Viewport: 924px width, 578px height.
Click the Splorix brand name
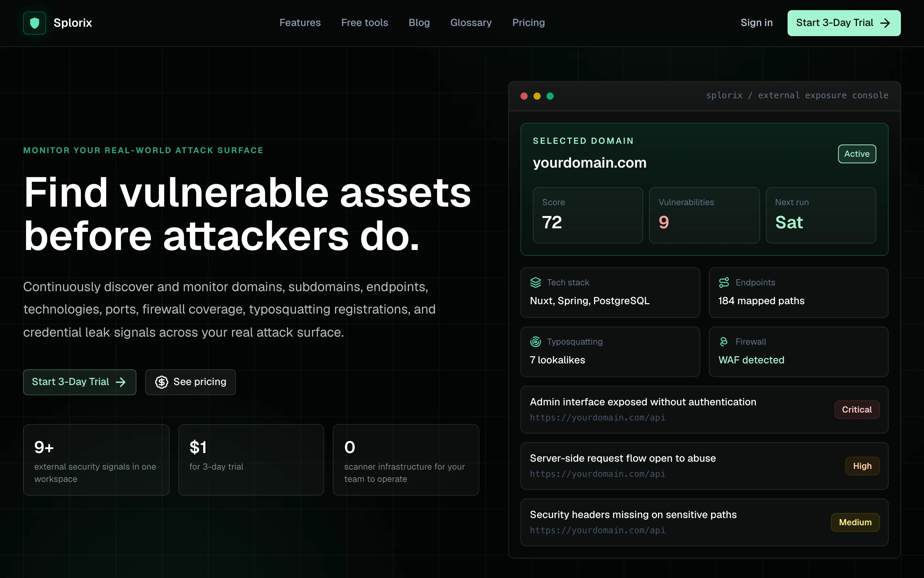(x=73, y=23)
